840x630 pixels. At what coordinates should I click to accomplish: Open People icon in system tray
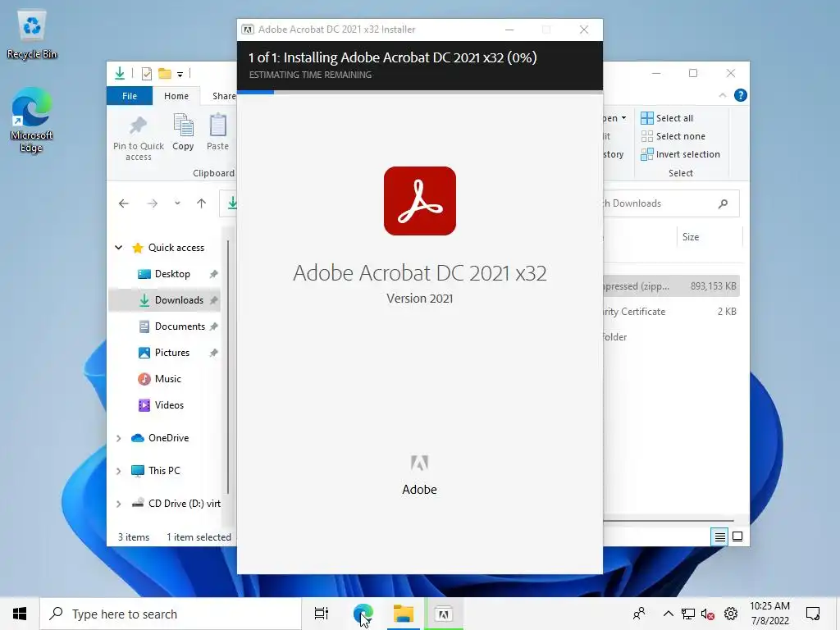pyautogui.click(x=638, y=614)
